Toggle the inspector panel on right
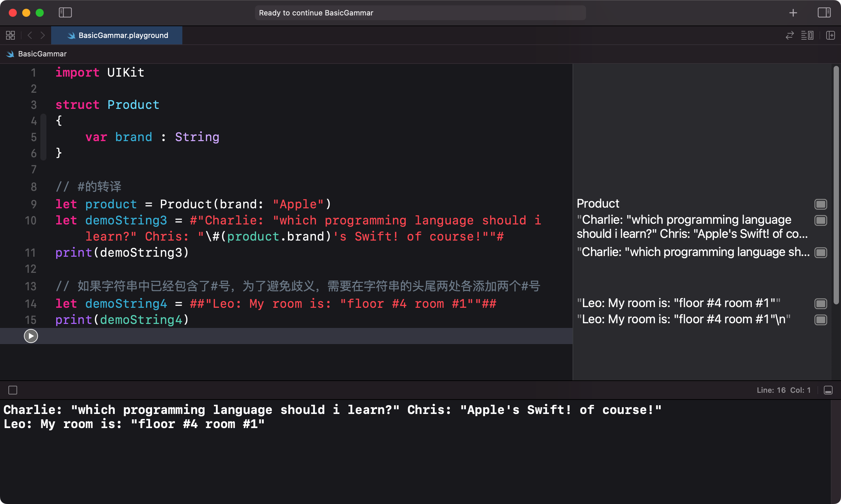 824,12
